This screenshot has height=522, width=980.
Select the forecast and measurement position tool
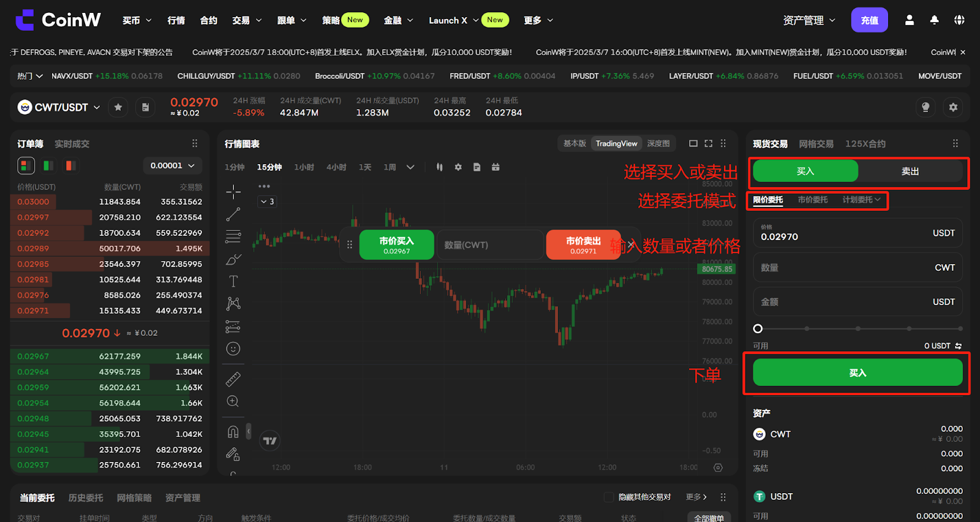click(x=233, y=326)
